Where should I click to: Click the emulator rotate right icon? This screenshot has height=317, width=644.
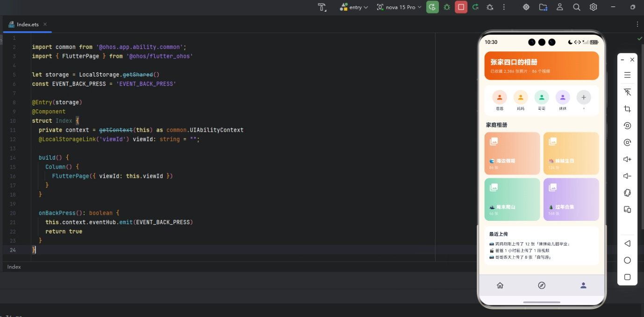click(x=628, y=142)
